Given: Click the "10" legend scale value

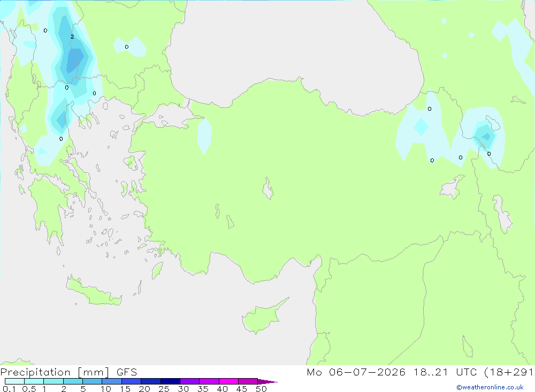Looking at the screenshot, I should pos(105,389).
